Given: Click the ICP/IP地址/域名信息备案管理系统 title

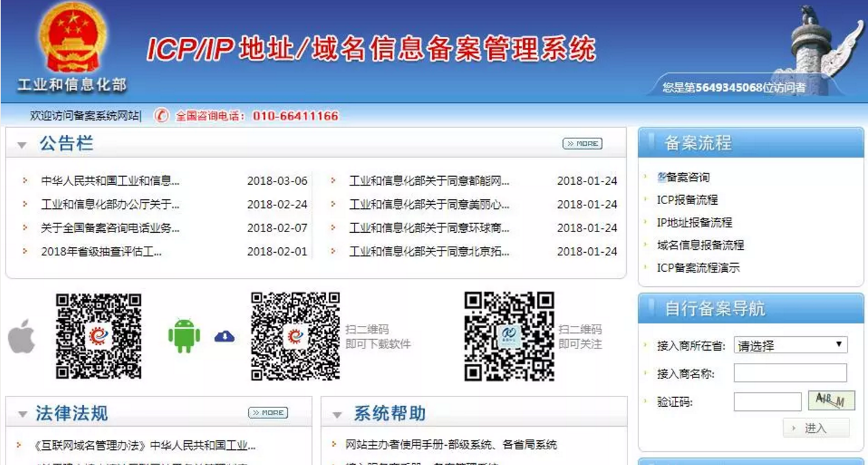Looking at the screenshot, I should point(371,49).
